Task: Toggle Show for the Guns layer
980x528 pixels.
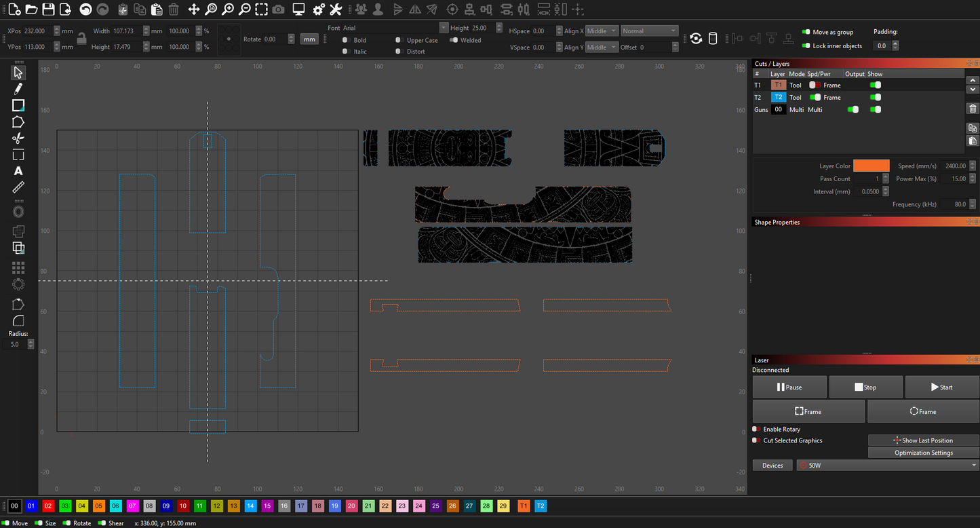Action: pyautogui.click(x=876, y=109)
